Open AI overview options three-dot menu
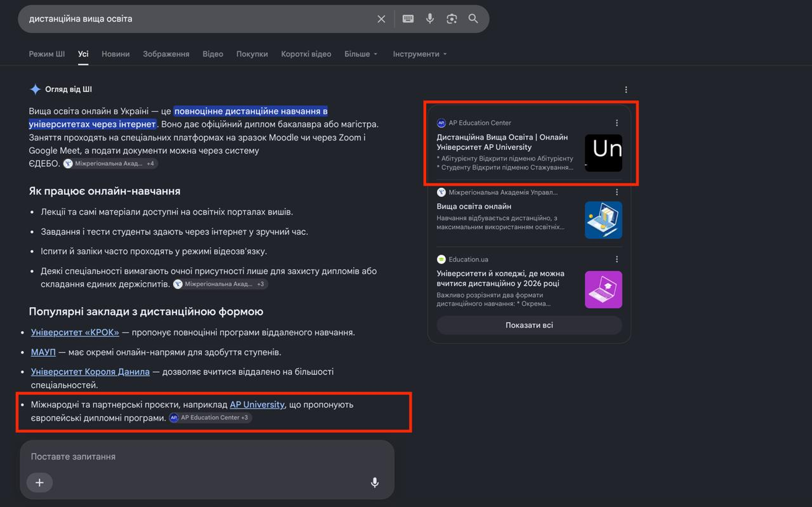 [x=626, y=90]
